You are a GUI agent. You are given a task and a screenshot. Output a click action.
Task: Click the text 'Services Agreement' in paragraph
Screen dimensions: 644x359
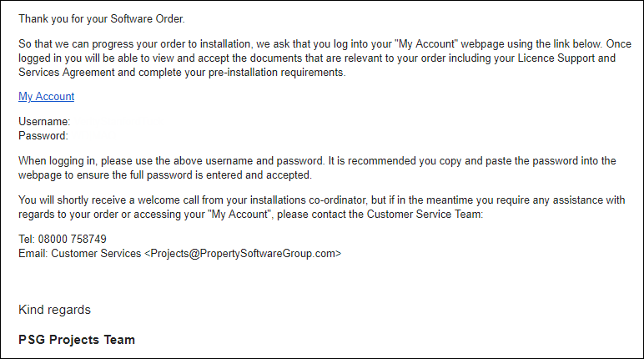coord(67,73)
